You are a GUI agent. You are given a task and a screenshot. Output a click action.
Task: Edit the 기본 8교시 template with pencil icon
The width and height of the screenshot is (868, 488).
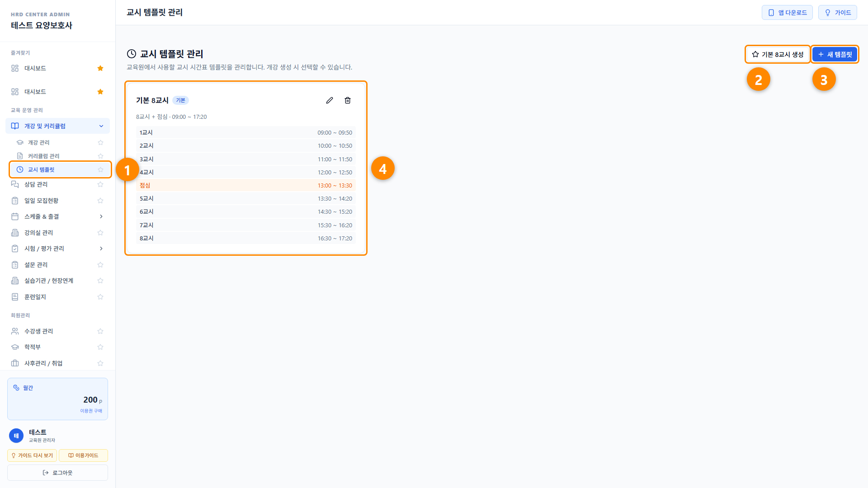[x=330, y=100]
